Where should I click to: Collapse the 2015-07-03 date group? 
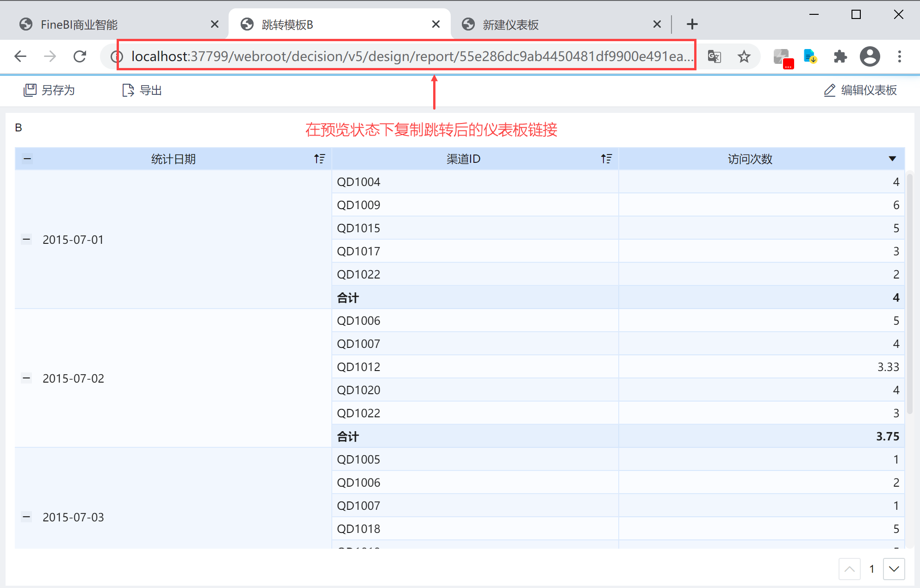(26, 517)
